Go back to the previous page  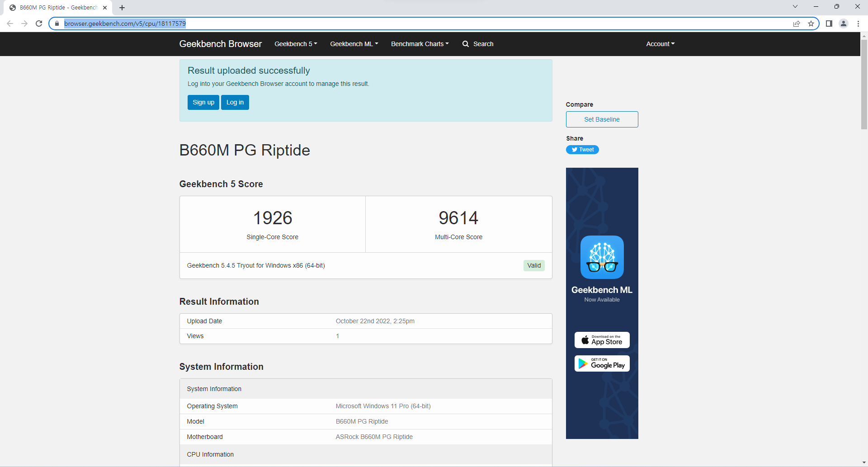point(10,24)
